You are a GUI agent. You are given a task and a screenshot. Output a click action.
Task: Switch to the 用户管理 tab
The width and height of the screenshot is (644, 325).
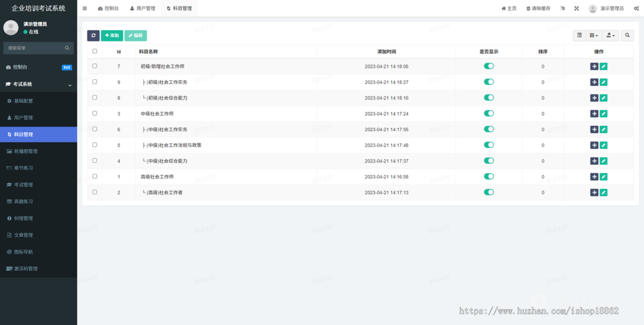142,9
